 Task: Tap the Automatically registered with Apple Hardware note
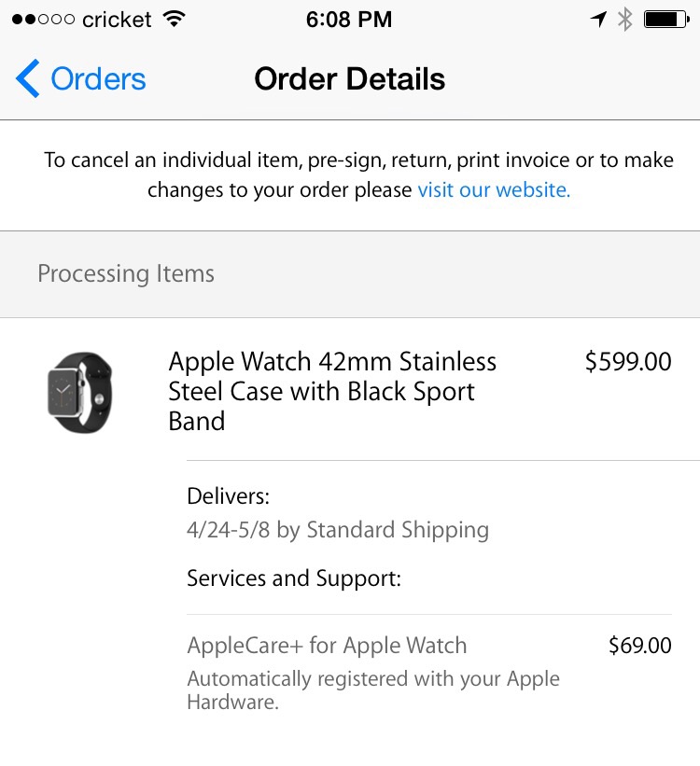[373, 690]
